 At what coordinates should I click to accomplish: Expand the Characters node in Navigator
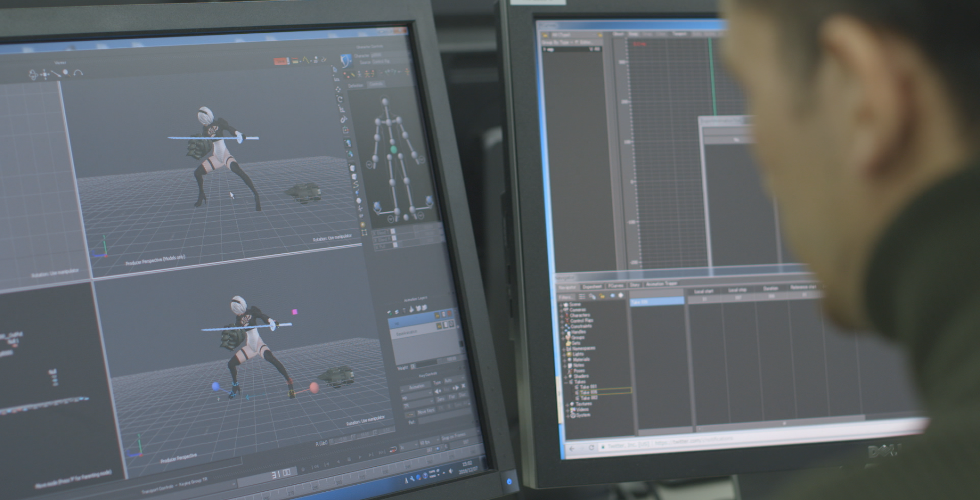click(562, 316)
